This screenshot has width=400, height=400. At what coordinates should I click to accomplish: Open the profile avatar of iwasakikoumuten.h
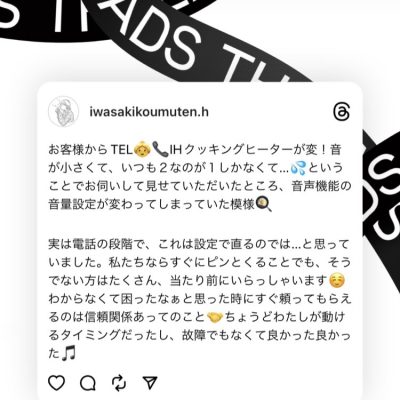point(63,112)
